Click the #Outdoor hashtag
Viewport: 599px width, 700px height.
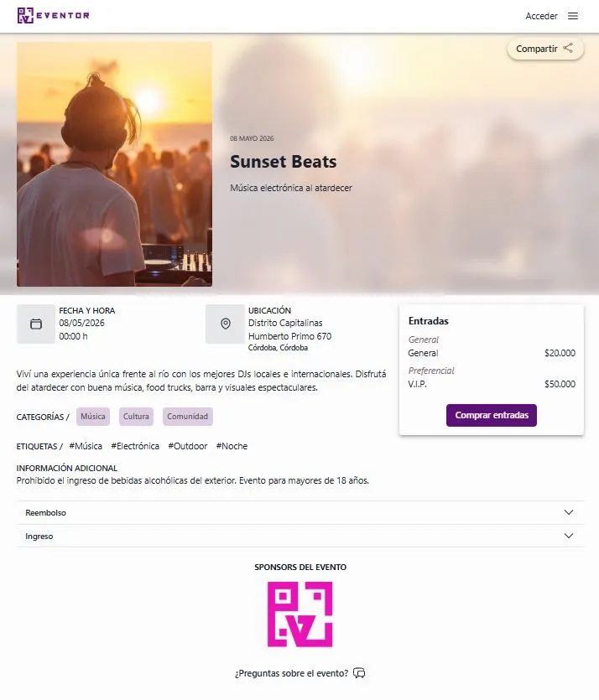click(187, 446)
